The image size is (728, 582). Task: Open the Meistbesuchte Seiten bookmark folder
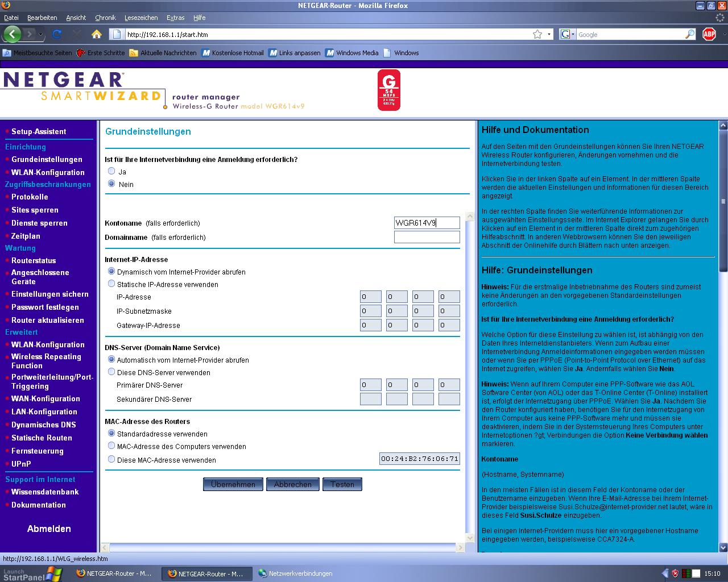pyautogui.click(x=38, y=53)
